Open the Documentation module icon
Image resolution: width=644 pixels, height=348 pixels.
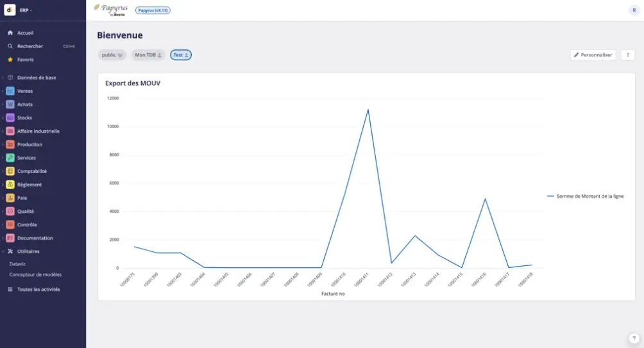click(10, 238)
